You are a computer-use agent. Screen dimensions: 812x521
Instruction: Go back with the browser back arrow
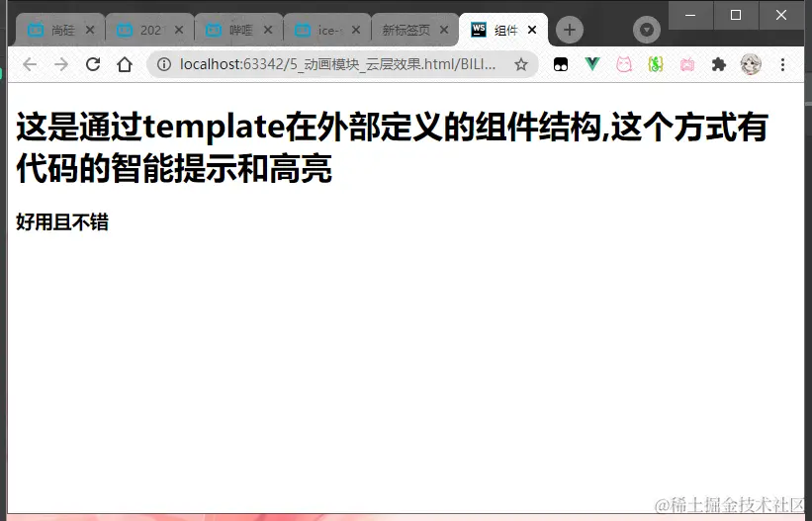coord(30,64)
